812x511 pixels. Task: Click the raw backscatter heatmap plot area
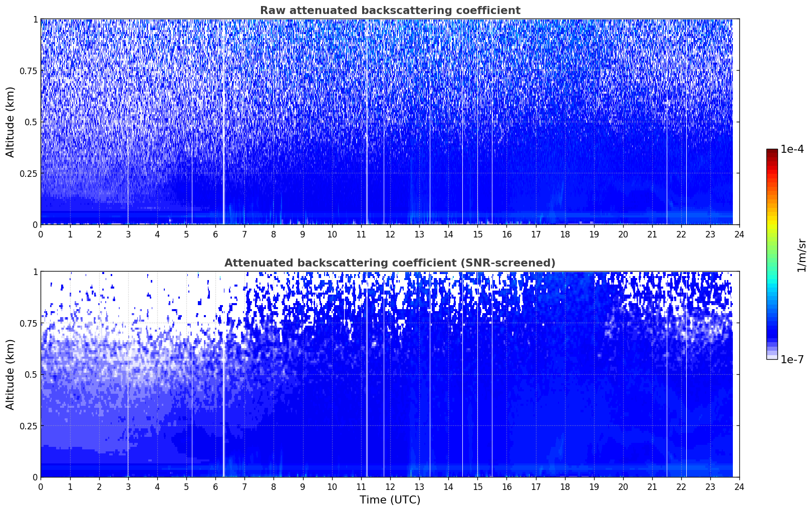(x=390, y=122)
